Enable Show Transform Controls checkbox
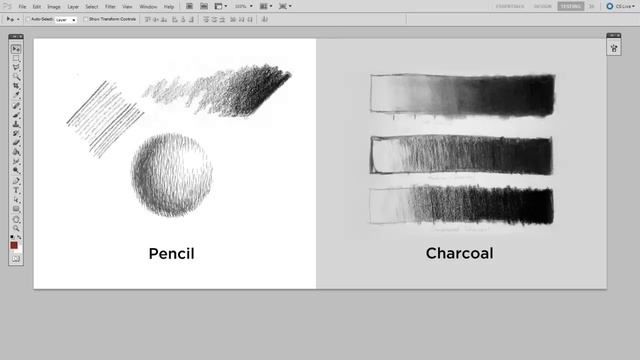The image size is (640, 360). coord(86,19)
